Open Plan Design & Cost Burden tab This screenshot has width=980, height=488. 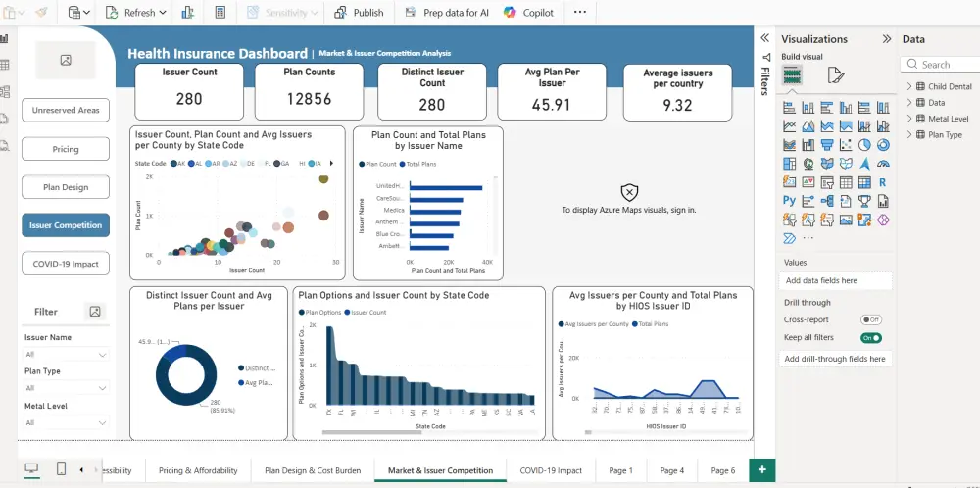(313, 470)
